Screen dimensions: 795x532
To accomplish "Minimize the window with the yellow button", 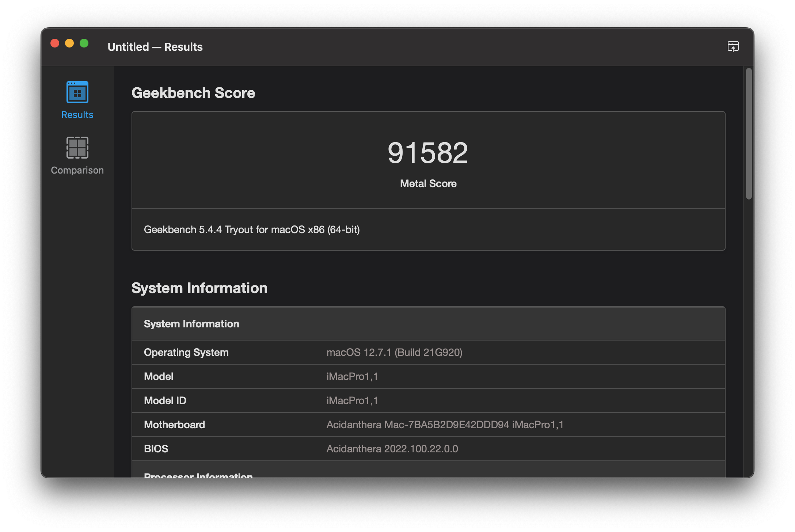I will click(69, 43).
